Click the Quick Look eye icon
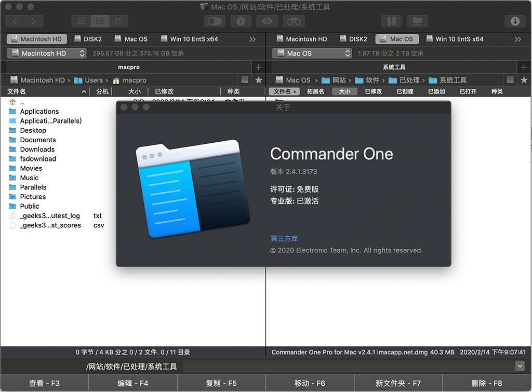This screenshot has height=392, width=532. coord(267,21)
